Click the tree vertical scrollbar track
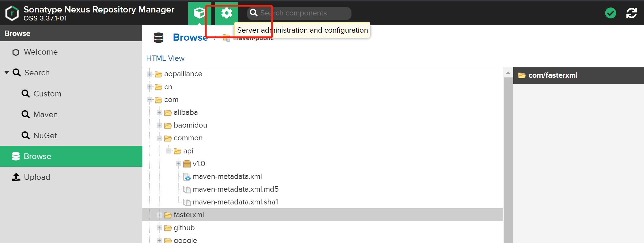644x243 pixels. pyautogui.click(x=508, y=160)
